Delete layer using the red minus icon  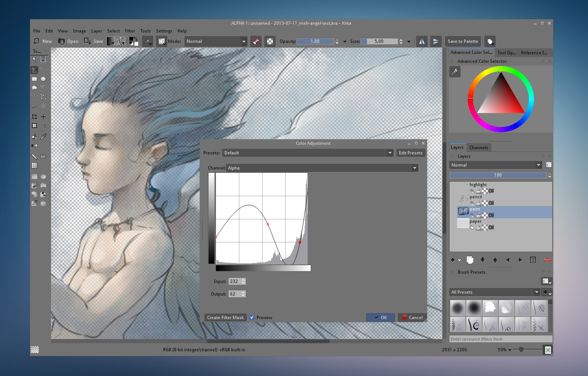tap(547, 260)
